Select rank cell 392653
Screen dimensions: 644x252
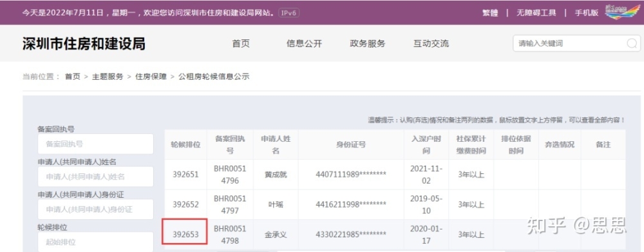(185, 235)
